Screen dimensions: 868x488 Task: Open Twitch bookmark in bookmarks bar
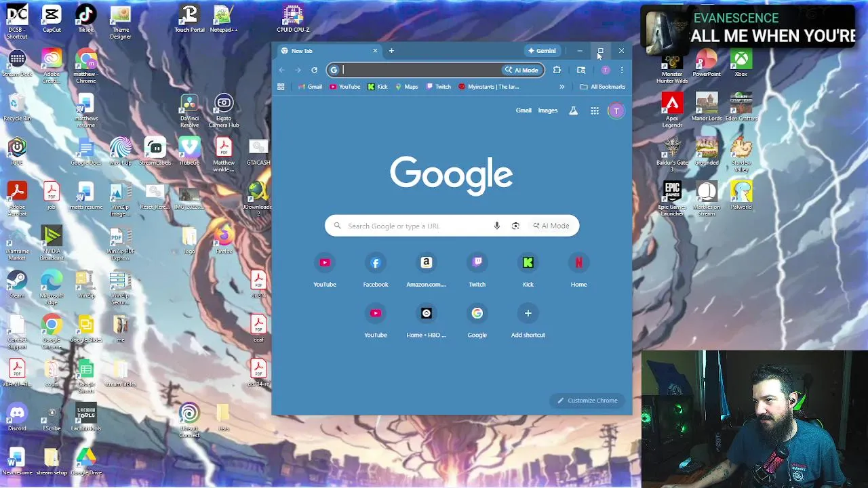(x=439, y=87)
